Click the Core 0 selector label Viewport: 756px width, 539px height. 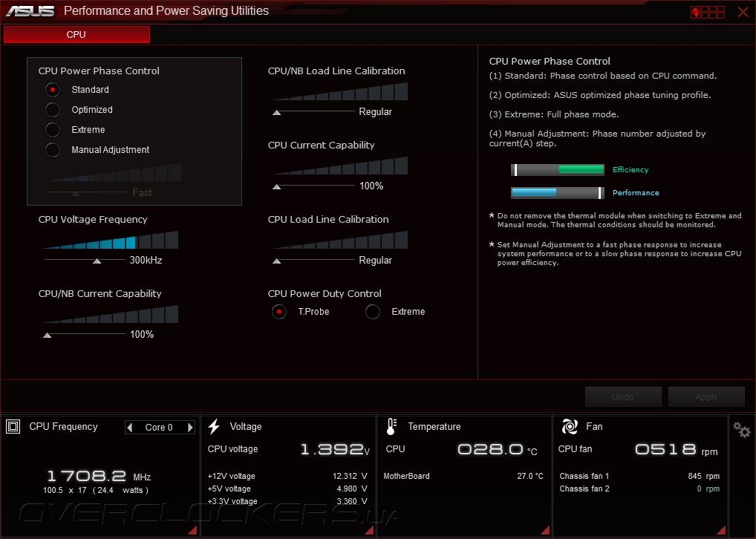click(159, 428)
